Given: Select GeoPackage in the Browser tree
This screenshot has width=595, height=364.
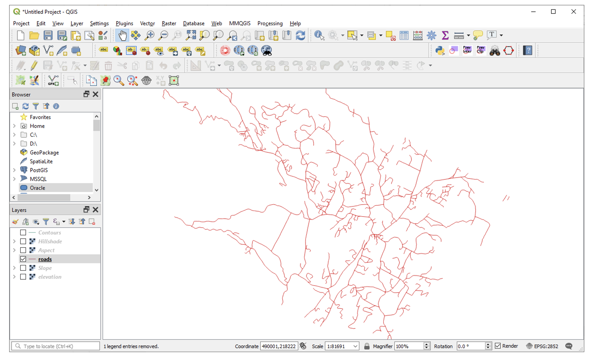Looking at the screenshot, I should [x=44, y=152].
